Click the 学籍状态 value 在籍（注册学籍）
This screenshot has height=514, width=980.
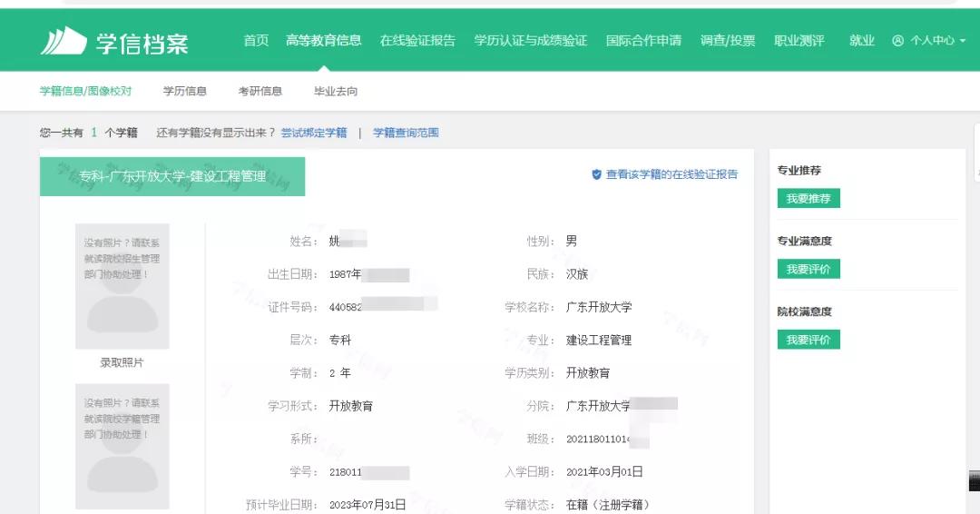pos(607,505)
